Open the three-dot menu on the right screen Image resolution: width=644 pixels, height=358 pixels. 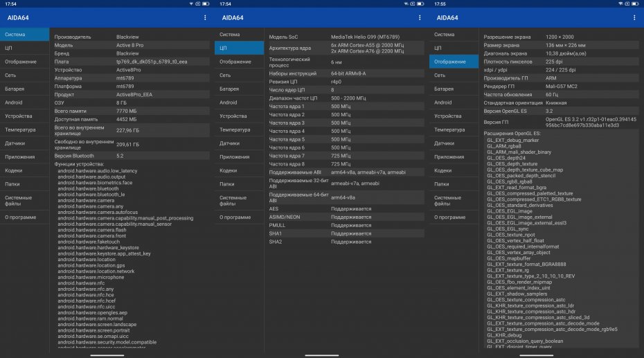[634, 17]
